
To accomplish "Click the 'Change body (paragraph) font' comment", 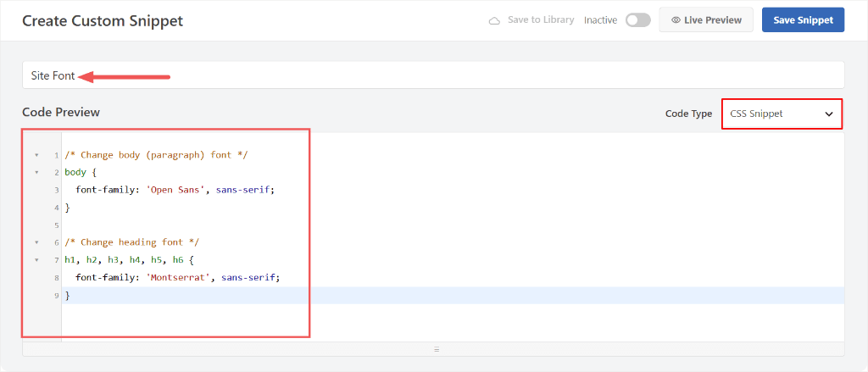I will 156,155.
